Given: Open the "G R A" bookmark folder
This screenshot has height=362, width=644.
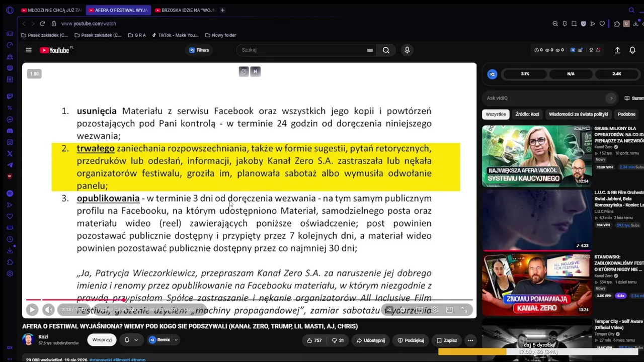Looking at the screenshot, I should click(137, 35).
